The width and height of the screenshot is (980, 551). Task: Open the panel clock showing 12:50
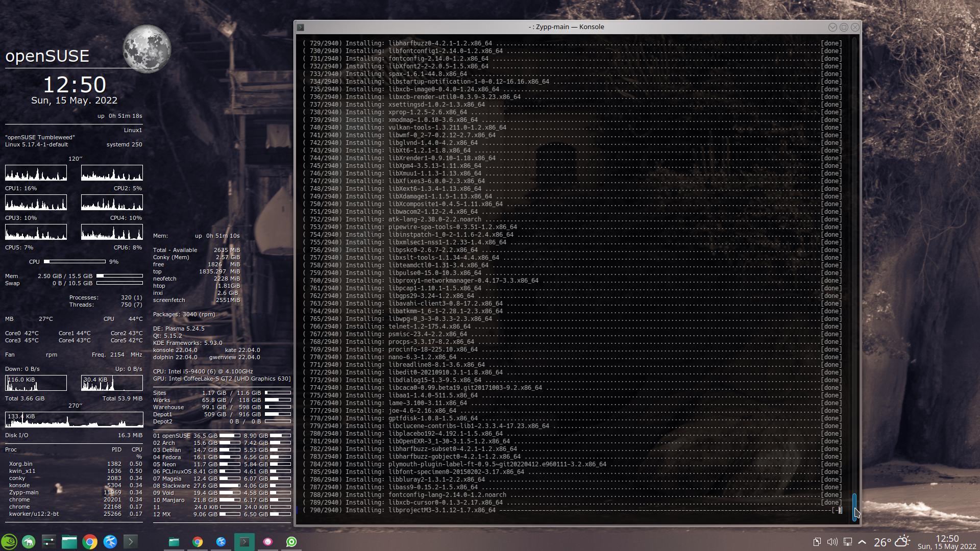947,542
